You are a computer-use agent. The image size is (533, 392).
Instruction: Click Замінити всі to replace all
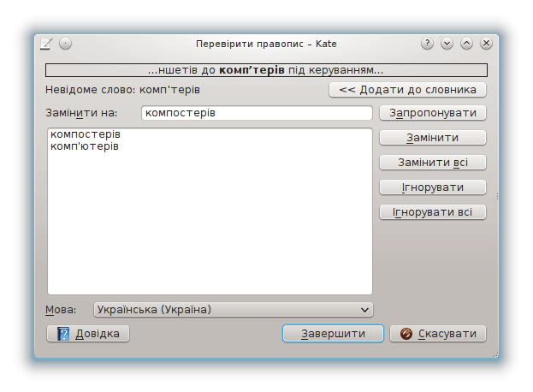click(433, 163)
